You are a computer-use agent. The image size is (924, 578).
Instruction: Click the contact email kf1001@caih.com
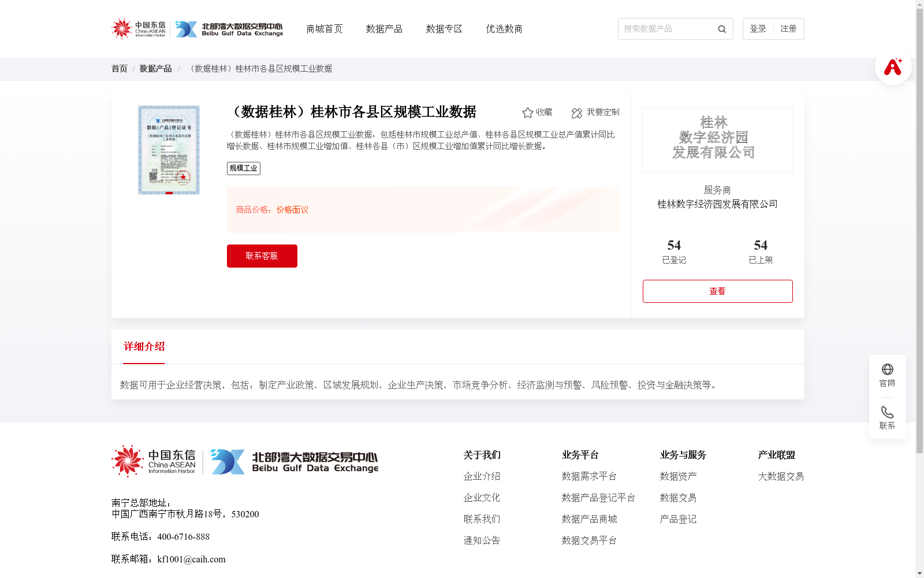coord(191,560)
